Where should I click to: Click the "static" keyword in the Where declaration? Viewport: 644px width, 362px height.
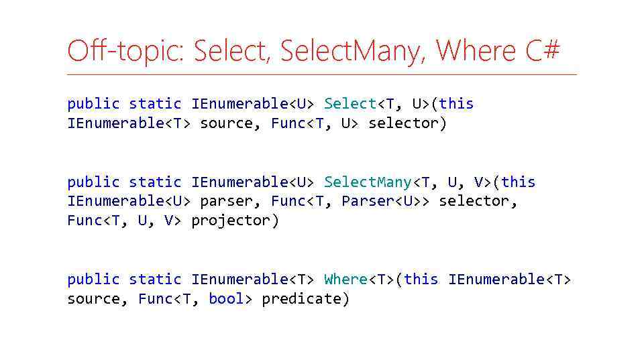pos(155,280)
